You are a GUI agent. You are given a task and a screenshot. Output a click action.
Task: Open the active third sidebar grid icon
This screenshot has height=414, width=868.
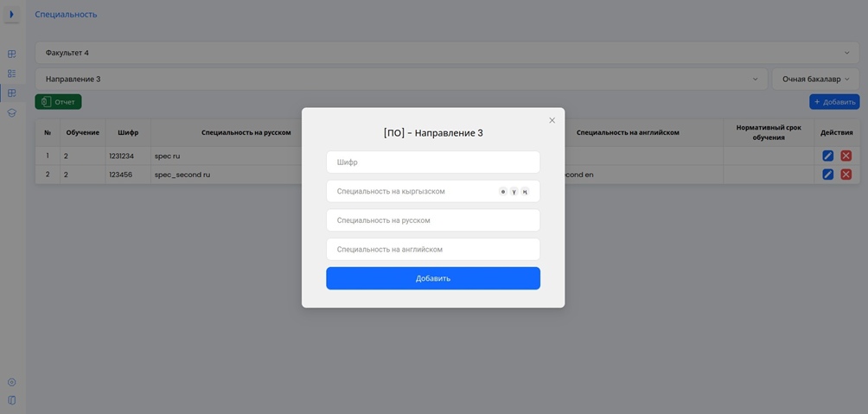11,93
